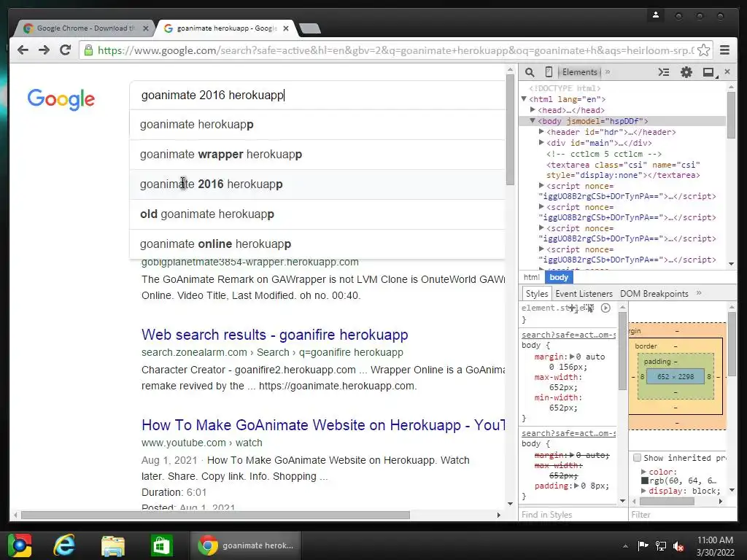Show the DevTools console drawer
The height and width of the screenshot is (560, 747).
664,72
